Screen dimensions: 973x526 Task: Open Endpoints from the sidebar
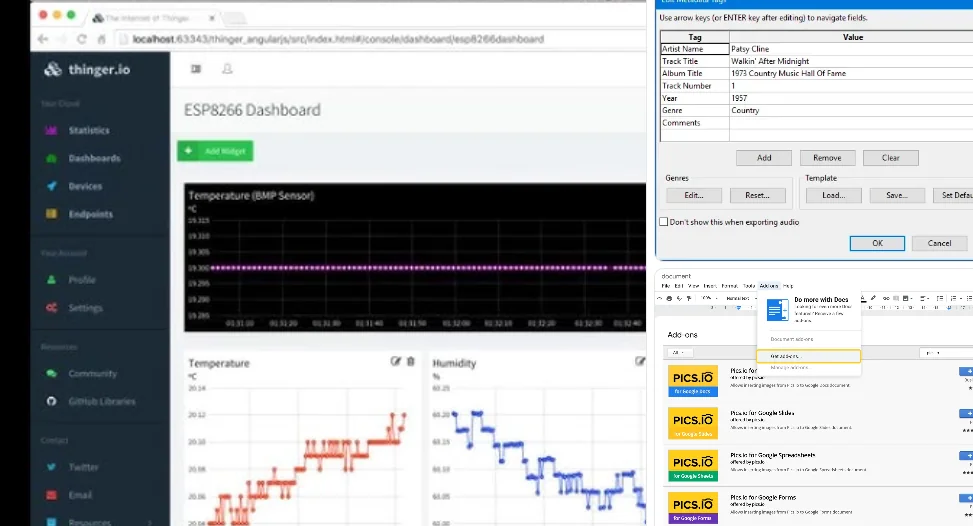tap(90, 214)
